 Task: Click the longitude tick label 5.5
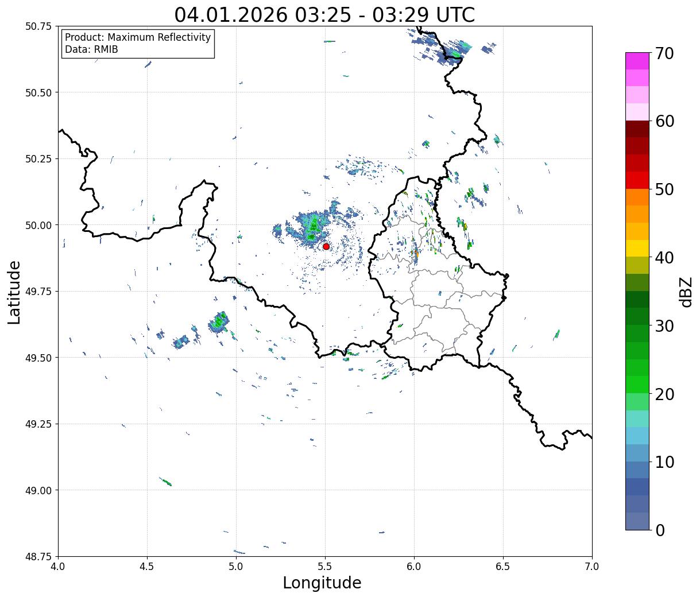pyautogui.click(x=325, y=567)
